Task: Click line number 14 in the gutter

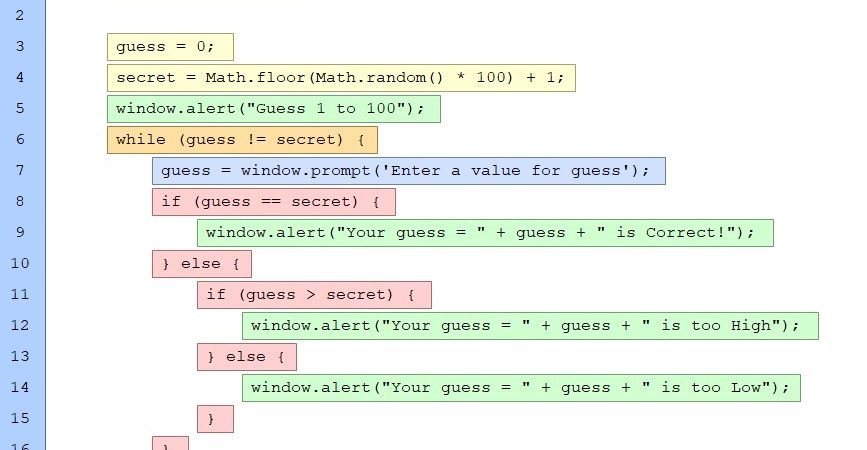Action: click(20, 388)
